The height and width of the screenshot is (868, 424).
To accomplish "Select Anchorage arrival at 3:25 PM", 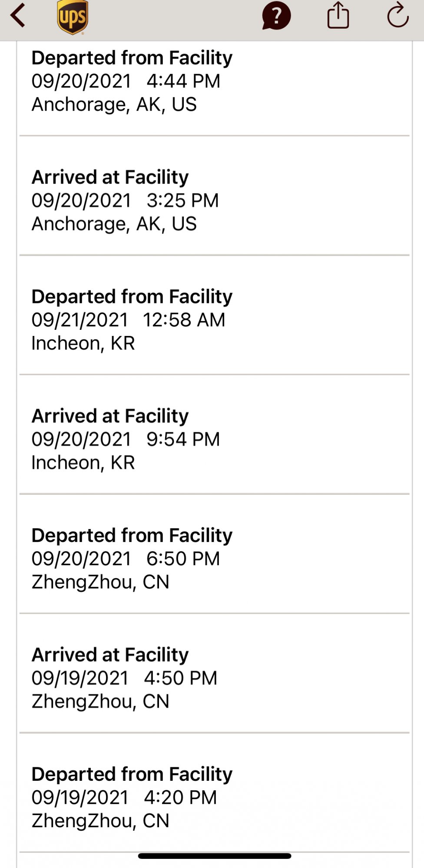I will coord(214,201).
